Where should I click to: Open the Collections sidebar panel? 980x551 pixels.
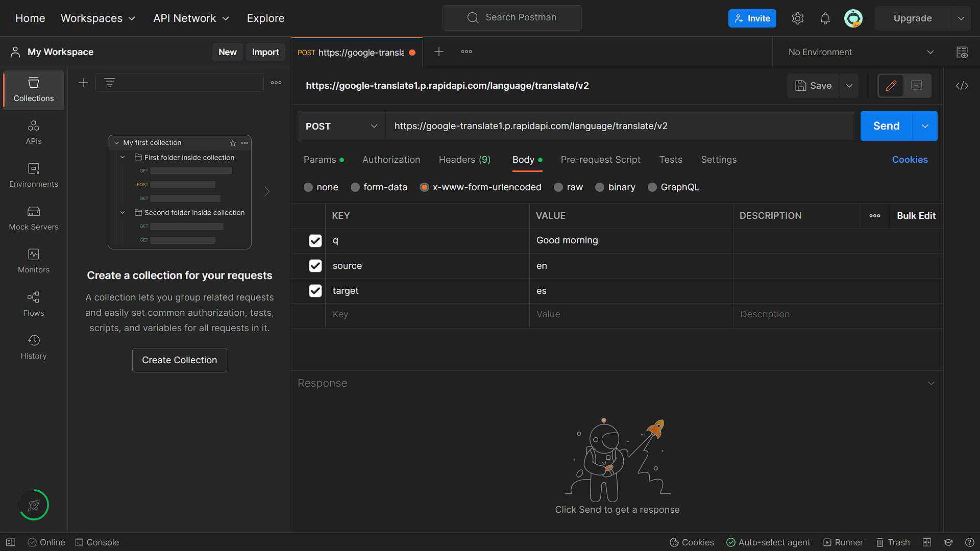click(x=34, y=90)
